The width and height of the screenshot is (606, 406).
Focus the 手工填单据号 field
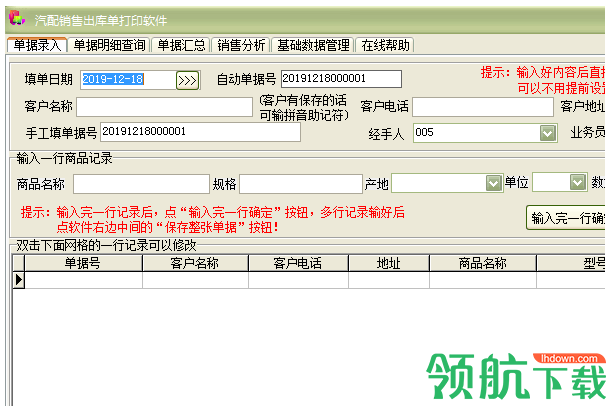click(200, 132)
